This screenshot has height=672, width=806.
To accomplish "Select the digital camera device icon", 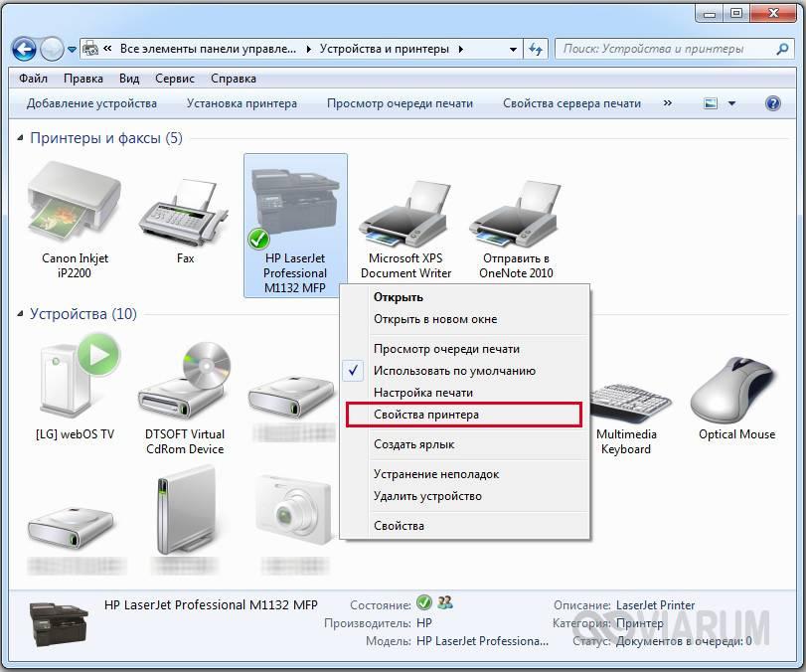I will point(295,511).
